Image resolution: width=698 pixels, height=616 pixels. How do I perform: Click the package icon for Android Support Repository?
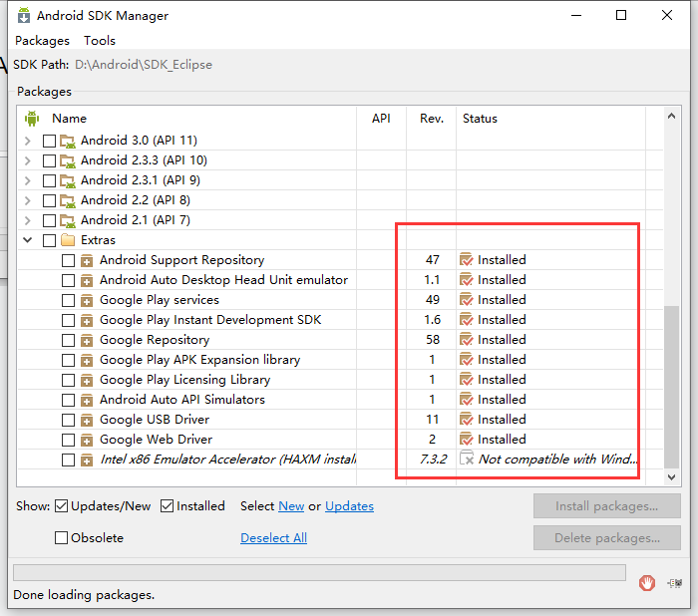pyautogui.click(x=87, y=260)
